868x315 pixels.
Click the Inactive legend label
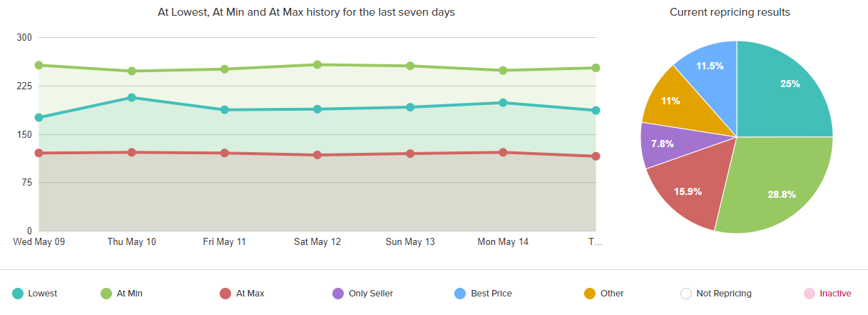[x=835, y=294]
